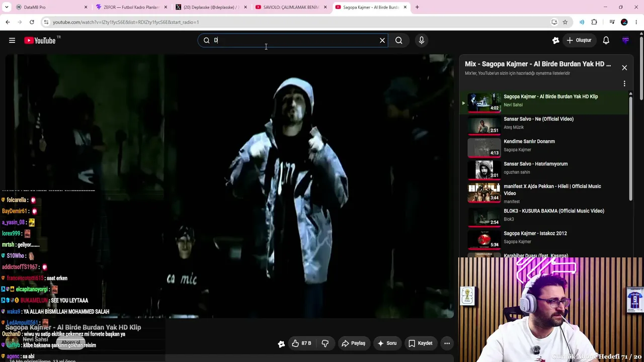
Task: Dislike the video with thumbs down
Action: click(325, 343)
